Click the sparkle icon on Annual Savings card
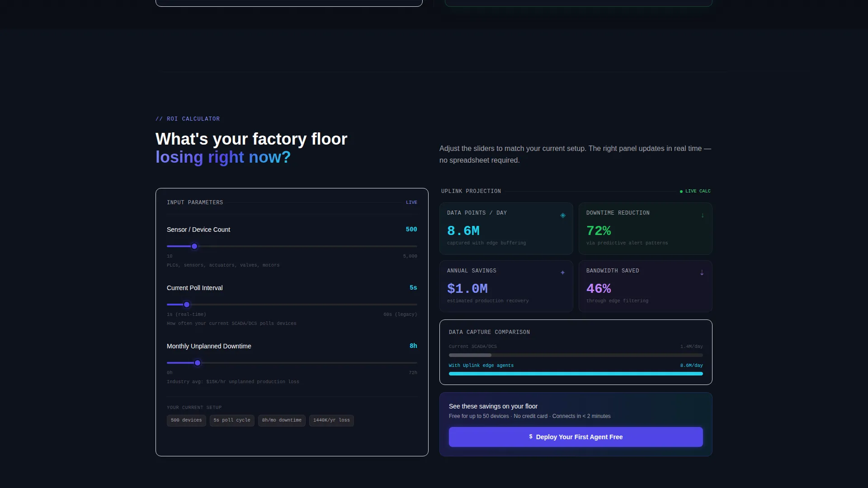 563,272
